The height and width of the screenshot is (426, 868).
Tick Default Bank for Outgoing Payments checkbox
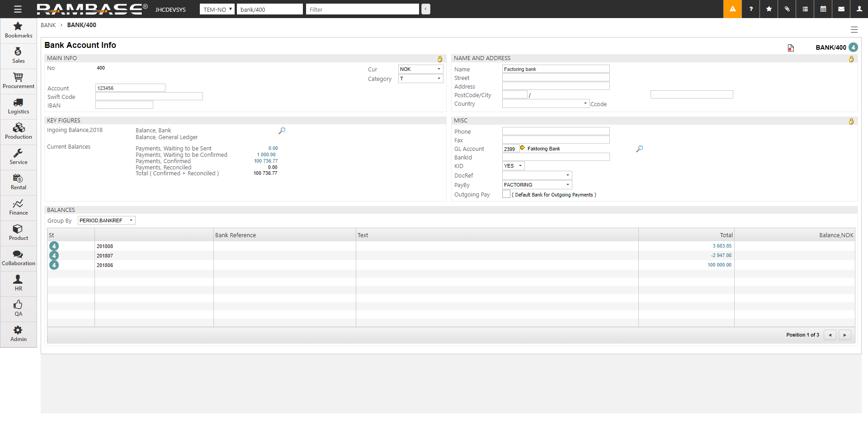(x=506, y=194)
